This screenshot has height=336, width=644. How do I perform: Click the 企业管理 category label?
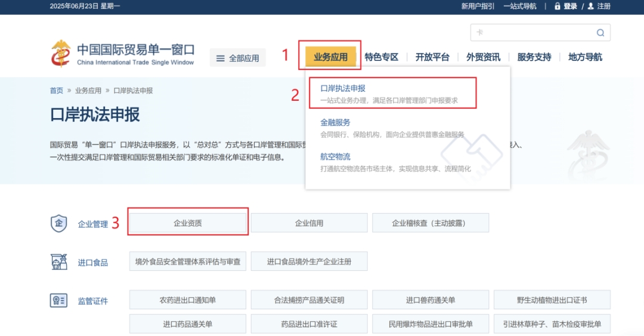[93, 224]
